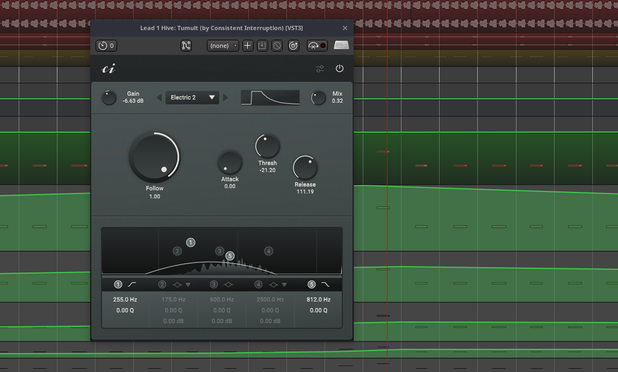Click the 255.0 Hz frequency field
Viewport: 618px width, 372px height.
tap(125, 299)
